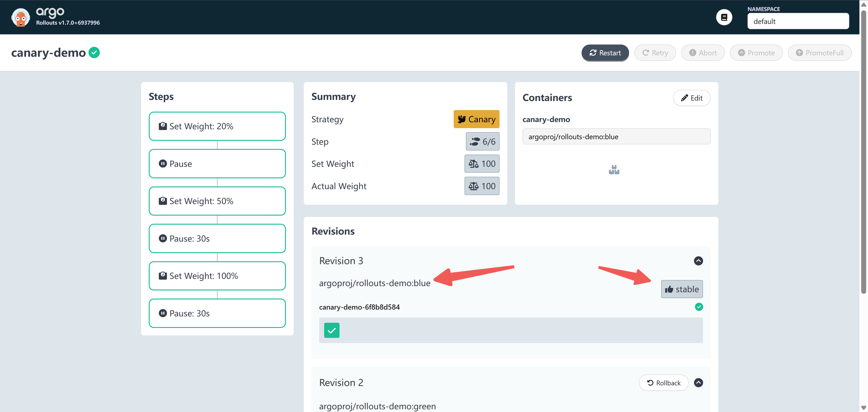
Task: Click the Revision 3 heading
Action: coord(341,261)
